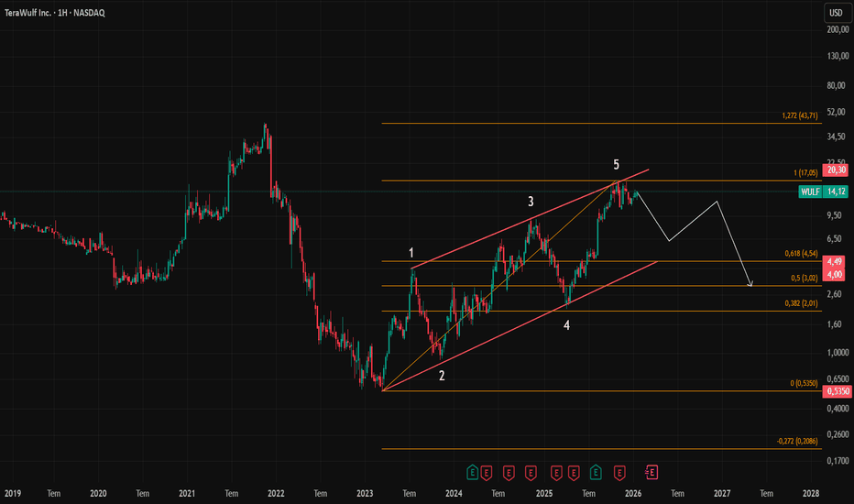Click 2019 on the time axis
Screen dimensions: 854x504
tap(13, 493)
